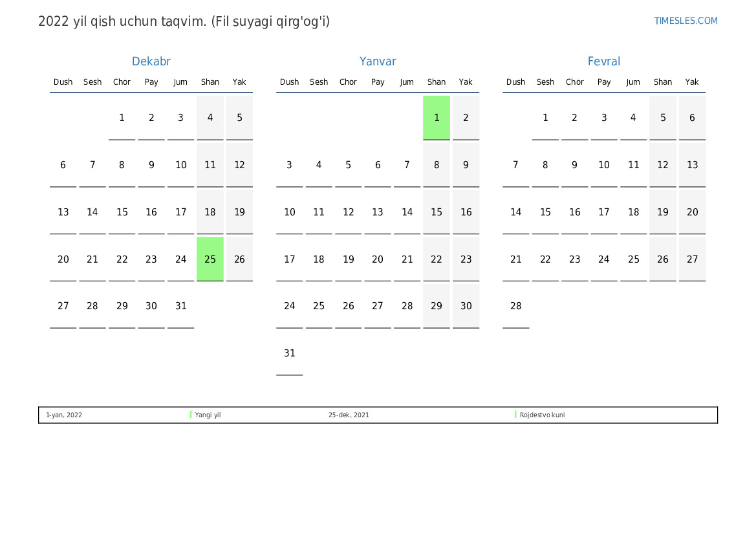
Task: Click the 2022 yil qish calendar title
Action: tap(184, 21)
